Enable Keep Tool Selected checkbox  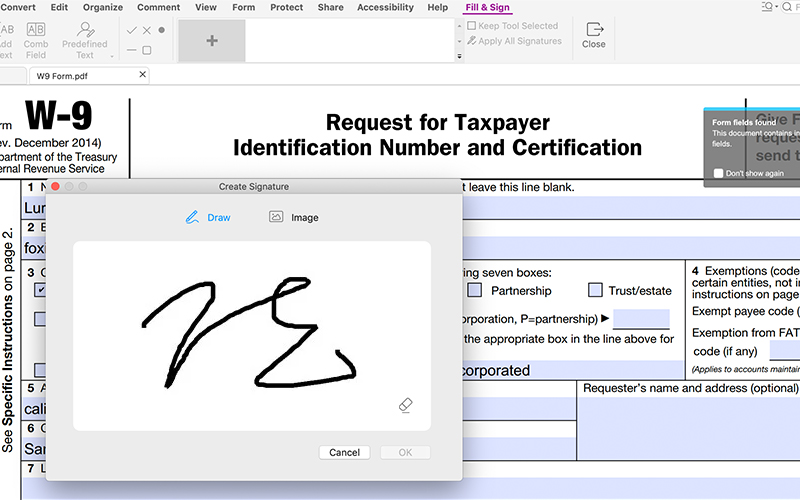tap(471, 26)
